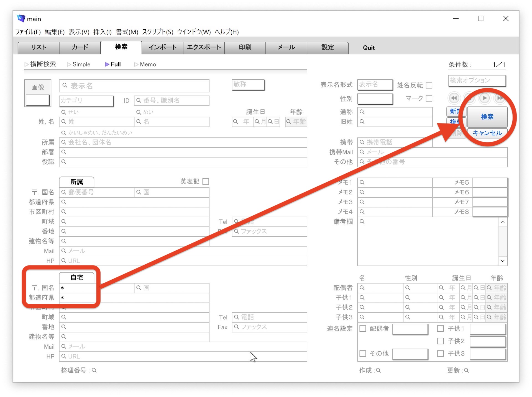Select the Full search mode arrow
Image resolution: width=532 pixels, height=397 pixels.
click(107, 64)
